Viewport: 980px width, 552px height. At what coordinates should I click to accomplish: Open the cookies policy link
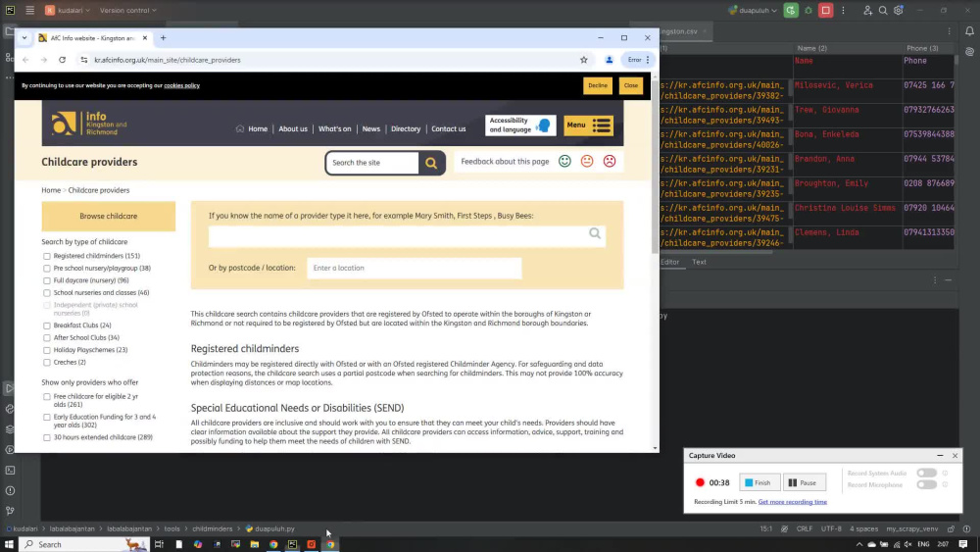[x=182, y=85]
